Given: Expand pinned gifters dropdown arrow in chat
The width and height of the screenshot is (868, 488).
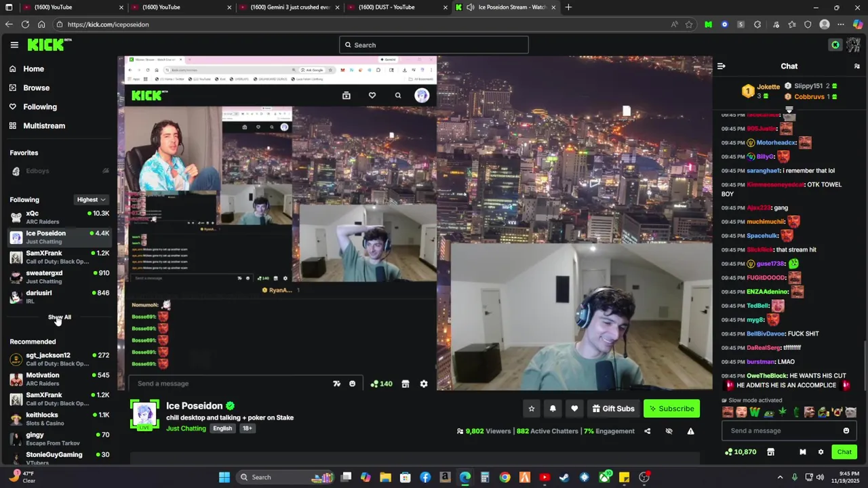Looking at the screenshot, I should click(x=789, y=110).
